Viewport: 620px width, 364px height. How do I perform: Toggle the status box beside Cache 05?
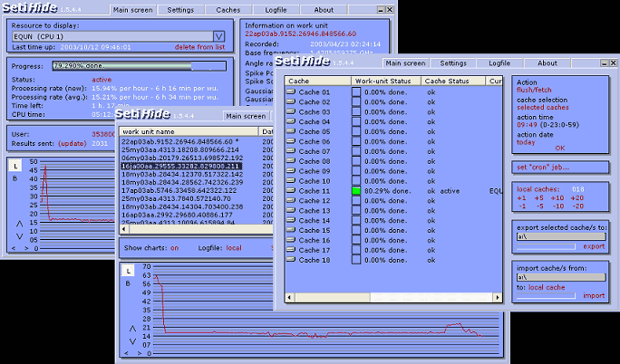(356, 131)
